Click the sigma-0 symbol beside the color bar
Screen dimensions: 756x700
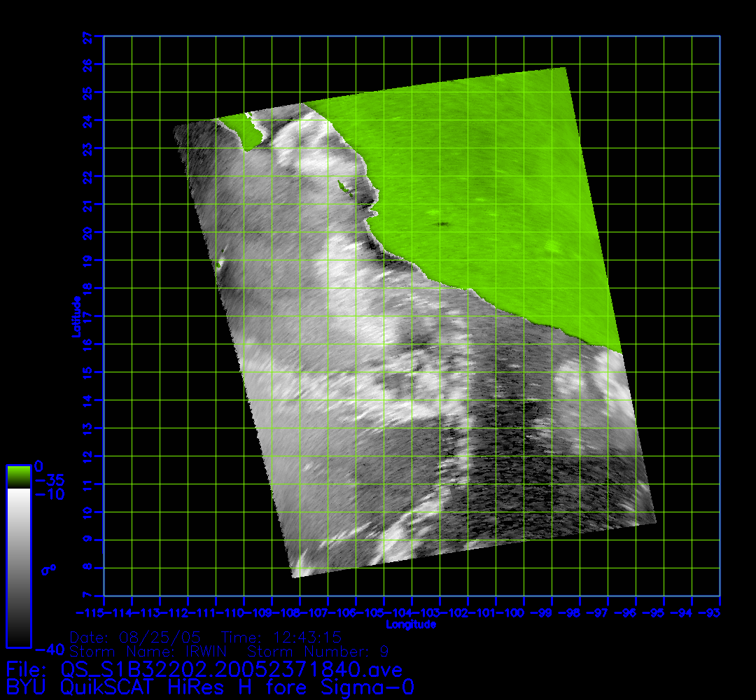coord(48,570)
